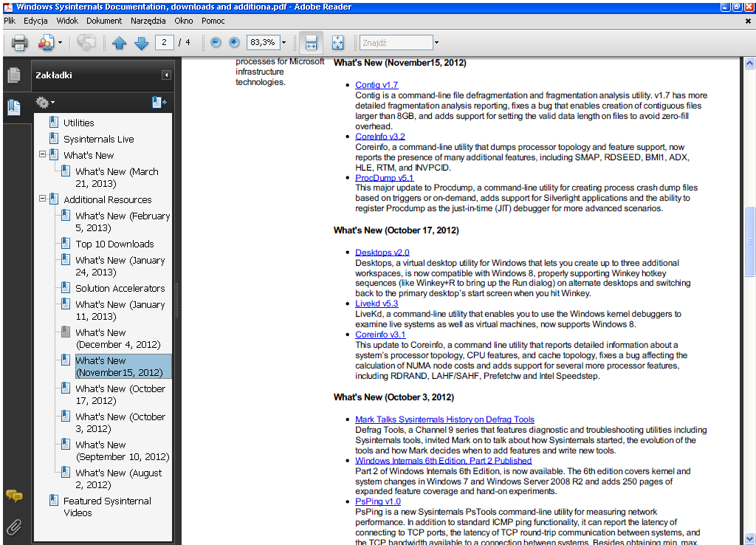Open the Pomoc menu
This screenshot has width=756, height=545.
pyautogui.click(x=213, y=21)
